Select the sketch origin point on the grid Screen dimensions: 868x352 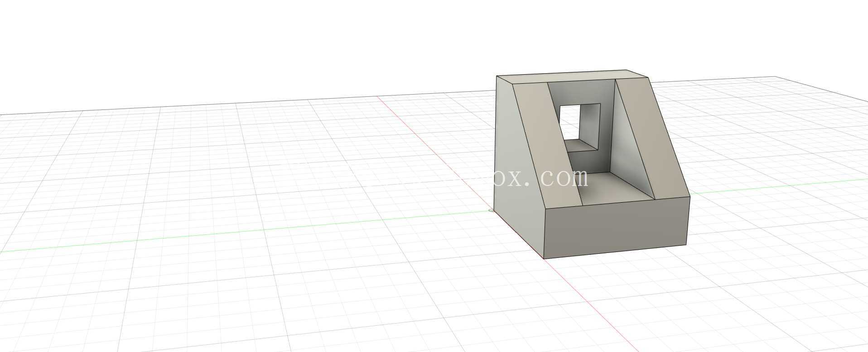(x=492, y=210)
